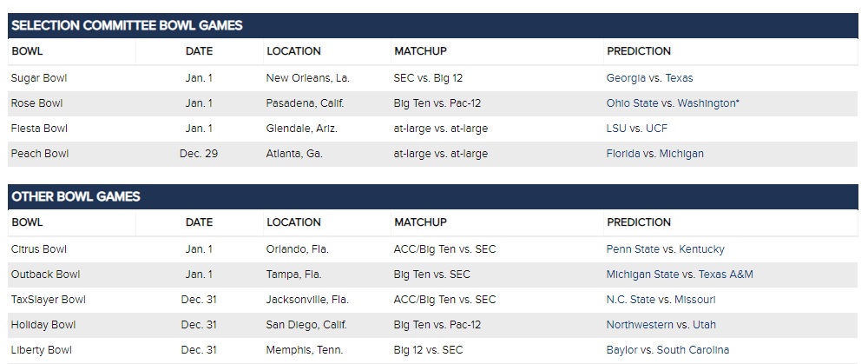Click the Texas prediction link
868x364 pixels.
[x=680, y=78]
